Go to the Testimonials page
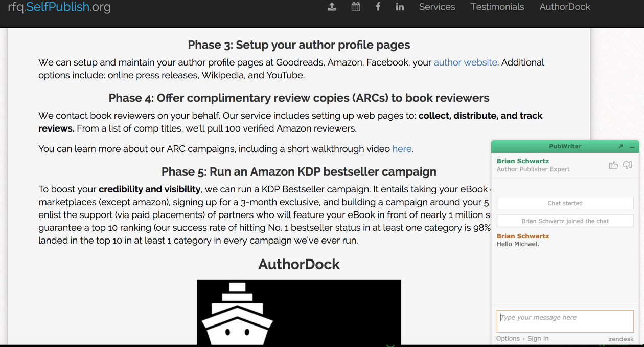Image resolution: width=644 pixels, height=347 pixels. click(497, 7)
